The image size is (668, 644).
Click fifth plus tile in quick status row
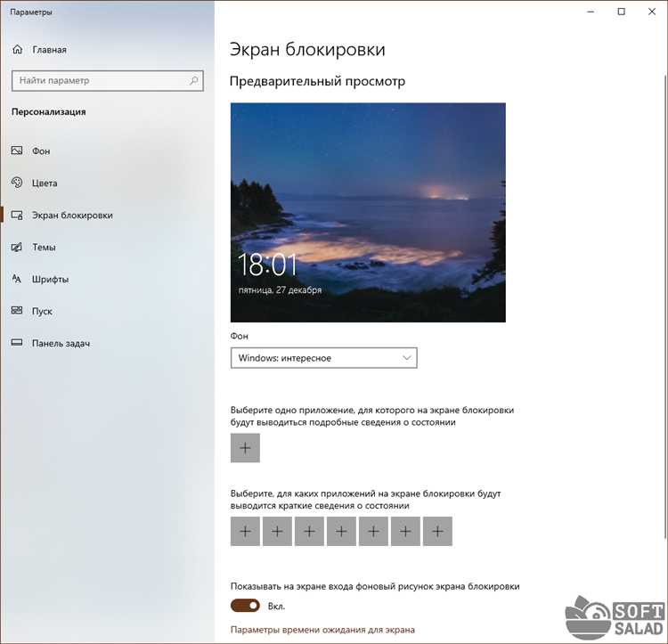[373, 531]
